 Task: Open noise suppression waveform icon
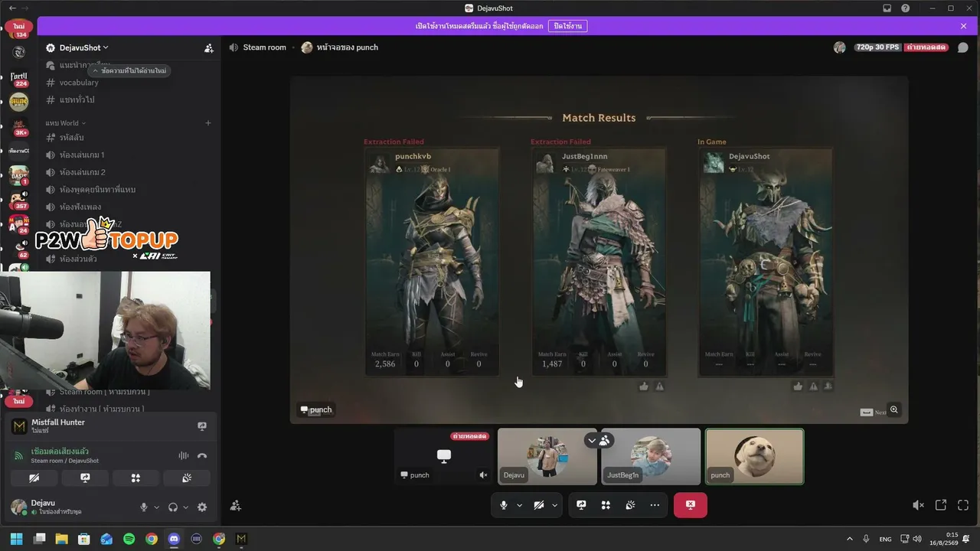click(184, 455)
